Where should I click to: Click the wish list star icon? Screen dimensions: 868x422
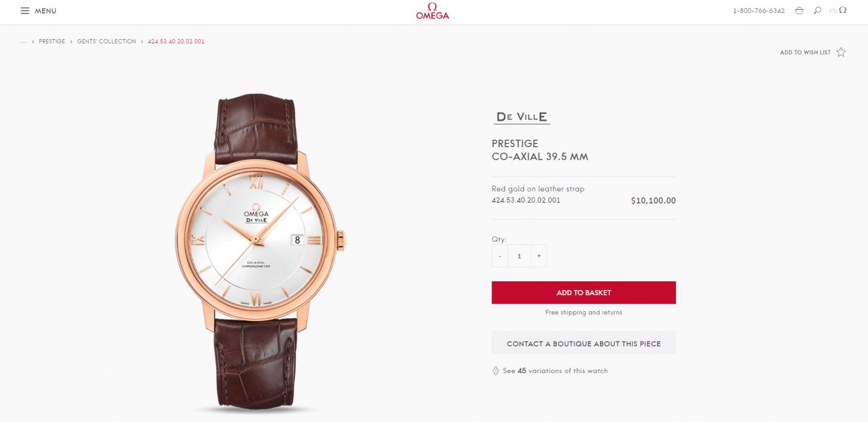(x=841, y=52)
